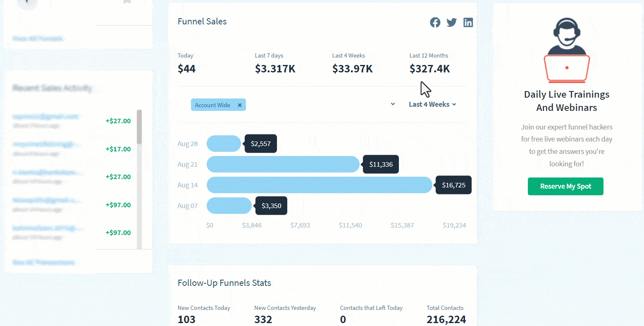This screenshot has height=326, width=644.
Task: Click the Total Contacts 216,224 figure
Action: [x=446, y=319]
